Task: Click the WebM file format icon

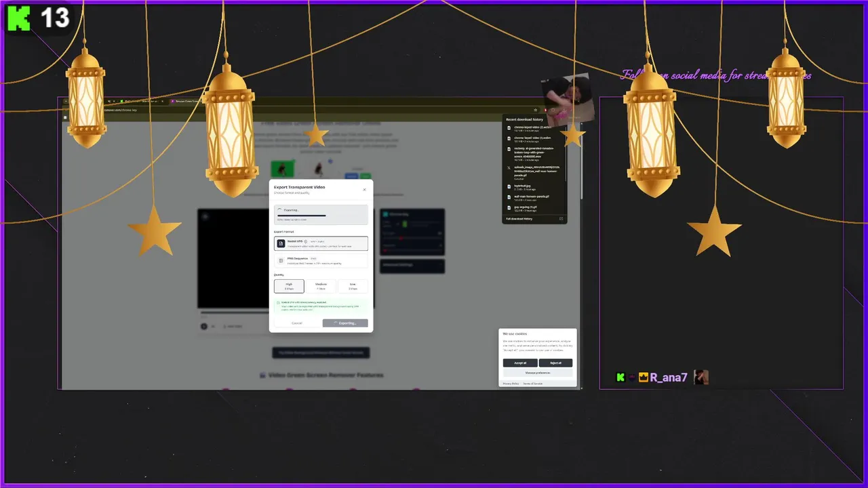Action: point(281,243)
